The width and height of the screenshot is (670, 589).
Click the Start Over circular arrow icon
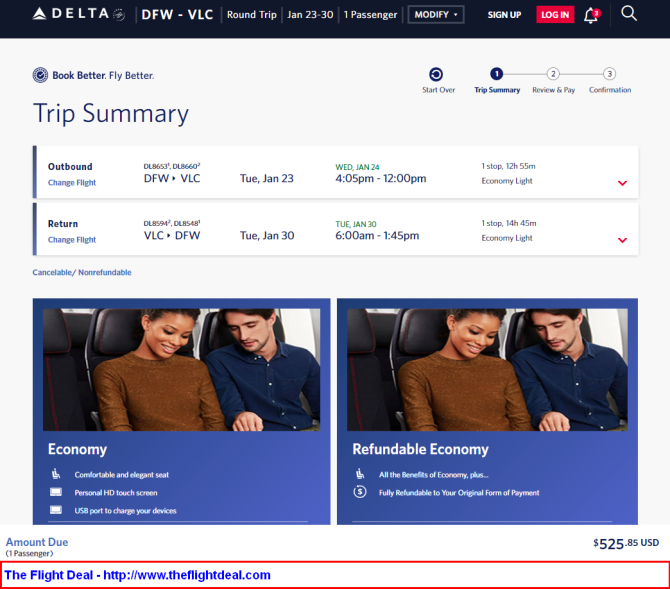(x=436, y=74)
